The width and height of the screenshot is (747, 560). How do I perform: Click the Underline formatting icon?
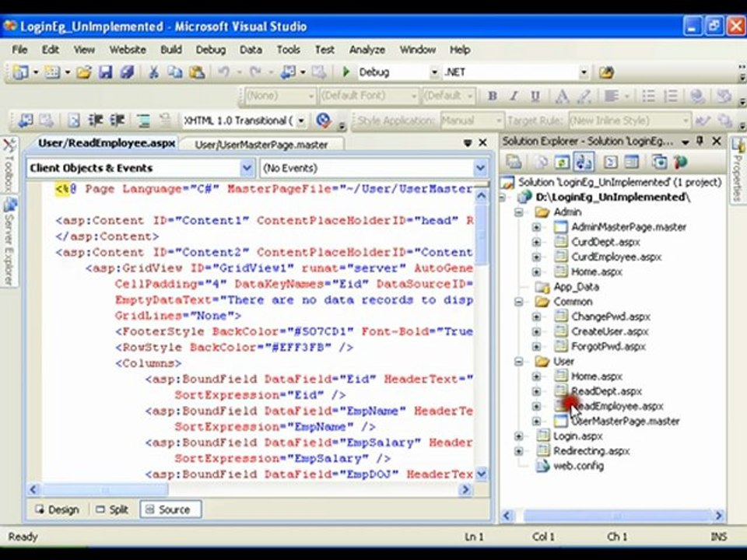535,96
